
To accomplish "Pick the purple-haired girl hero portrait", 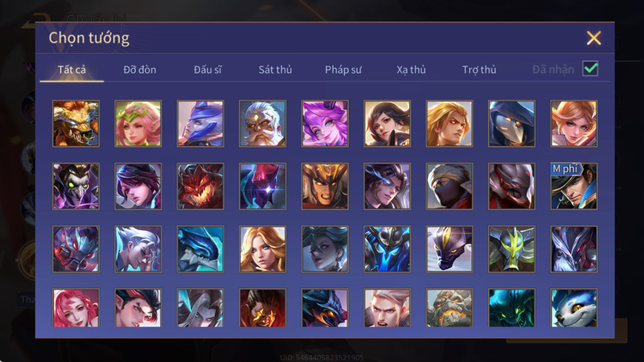I will pyautogui.click(x=325, y=123).
